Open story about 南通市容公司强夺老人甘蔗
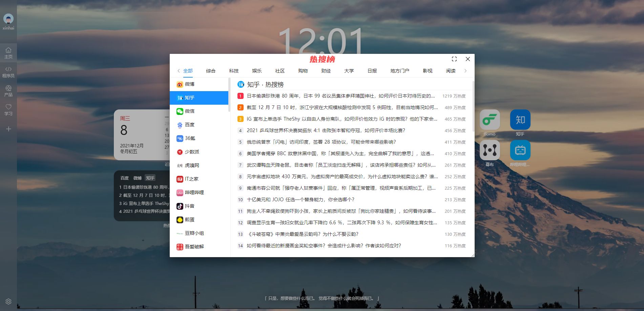Image resolution: width=644 pixels, height=311 pixels. [x=341, y=188]
